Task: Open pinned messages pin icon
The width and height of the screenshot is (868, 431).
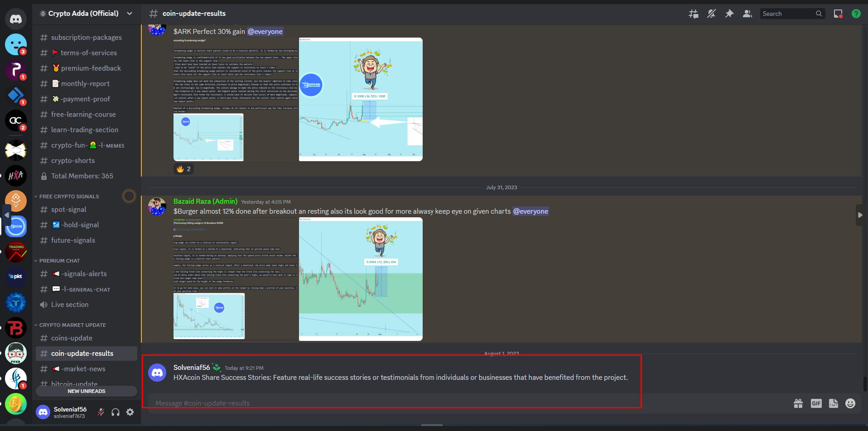Action: [729, 14]
